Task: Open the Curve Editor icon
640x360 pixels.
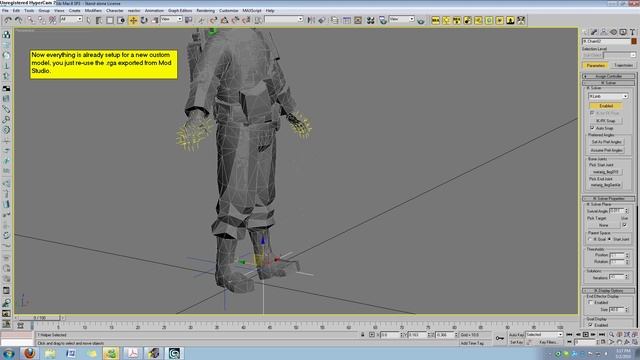Action: point(347,20)
